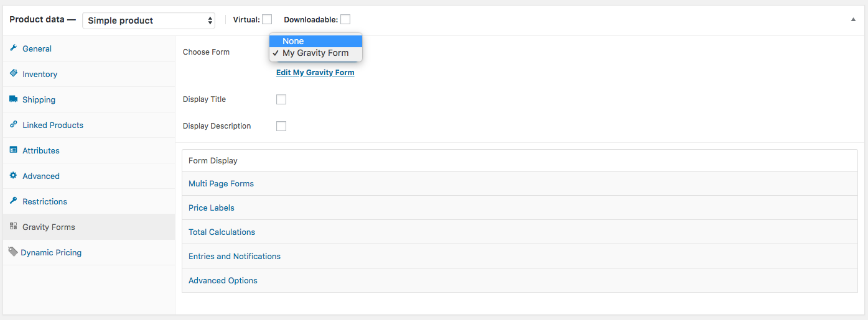The width and height of the screenshot is (868, 320).
Task: Select None in the form dropdown
Action: coord(293,41)
